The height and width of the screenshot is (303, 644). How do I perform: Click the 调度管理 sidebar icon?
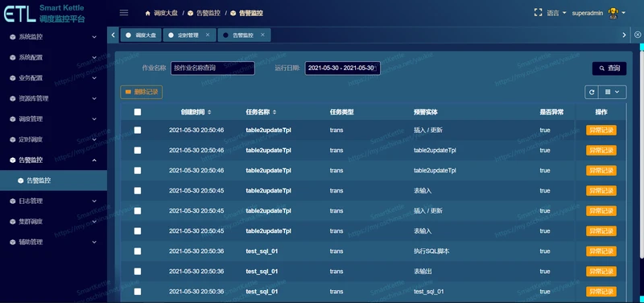13,118
